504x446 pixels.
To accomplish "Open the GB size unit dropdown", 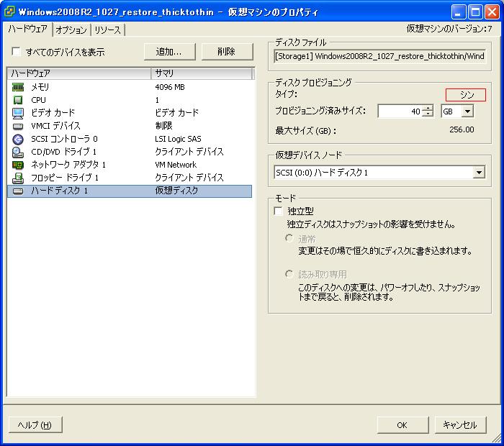I will pyautogui.click(x=468, y=111).
